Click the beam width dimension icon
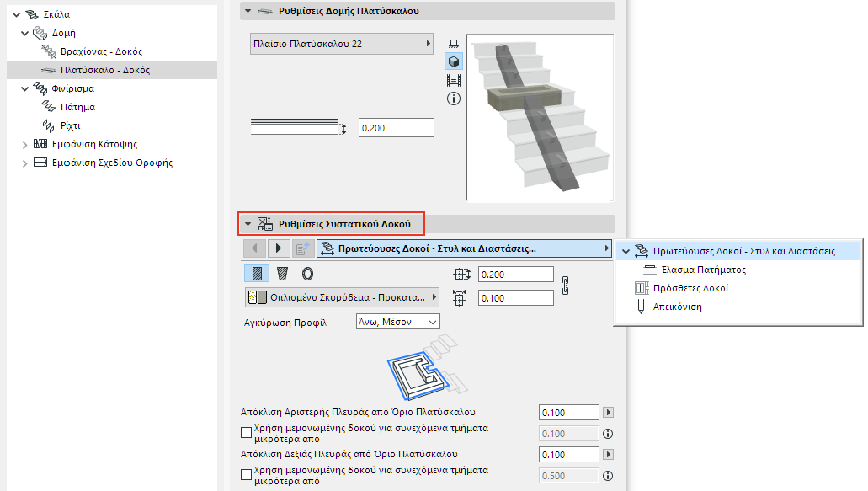Image resolution: width=868 pixels, height=491 pixels. pos(461,275)
